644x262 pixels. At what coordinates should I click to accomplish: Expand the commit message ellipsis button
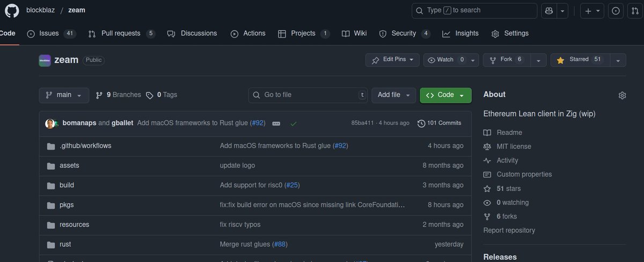pyautogui.click(x=276, y=123)
